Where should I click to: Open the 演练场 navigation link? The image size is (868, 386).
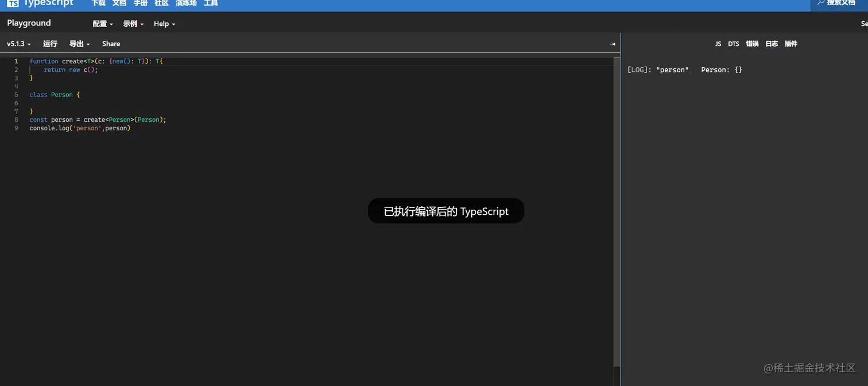[186, 3]
